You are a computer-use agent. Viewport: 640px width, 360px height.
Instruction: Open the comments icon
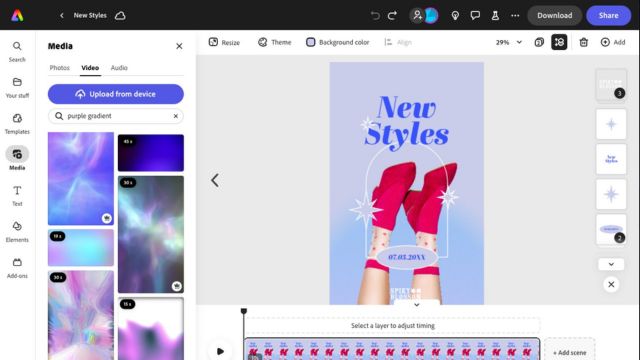coord(475,16)
